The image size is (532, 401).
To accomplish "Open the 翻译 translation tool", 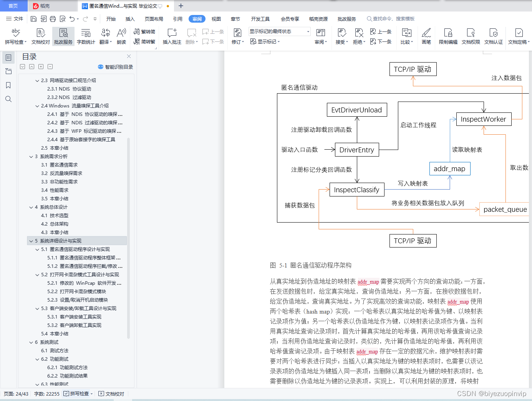I will (104, 36).
